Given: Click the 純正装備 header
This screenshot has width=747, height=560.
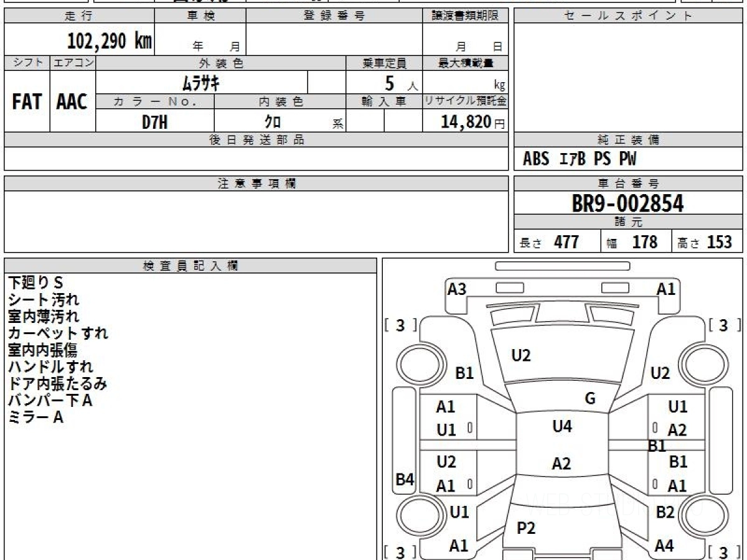Looking at the screenshot, I should (628, 140).
